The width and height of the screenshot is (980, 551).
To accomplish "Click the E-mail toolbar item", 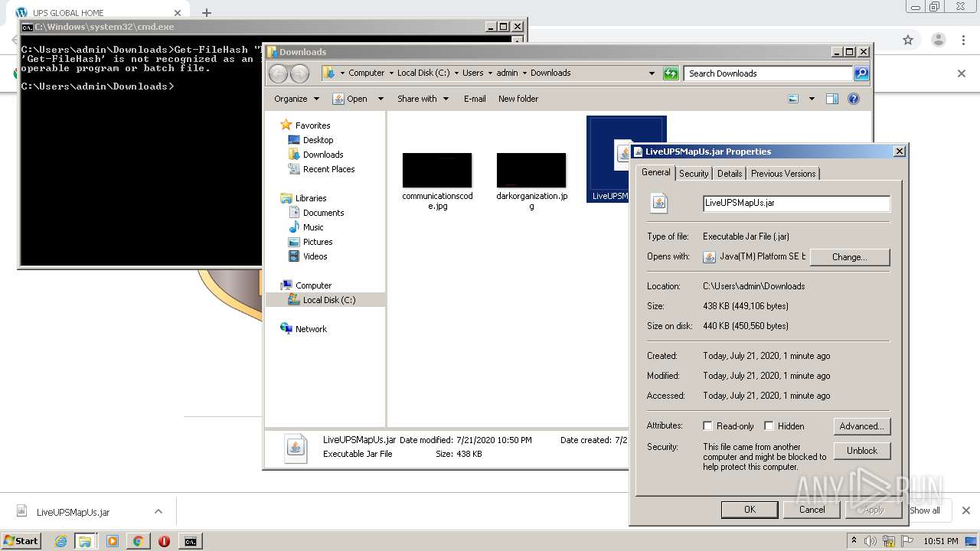I will [x=475, y=99].
